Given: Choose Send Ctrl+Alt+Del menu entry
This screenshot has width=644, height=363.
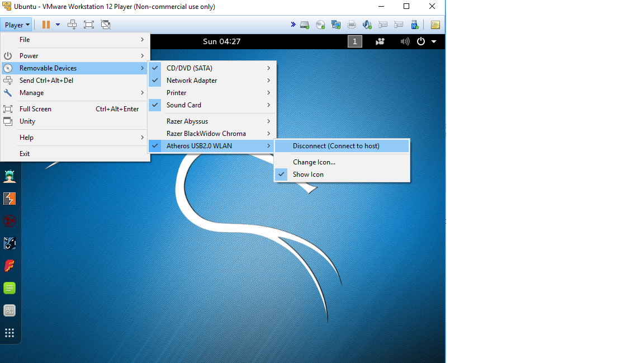Looking at the screenshot, I should (75, 81).
